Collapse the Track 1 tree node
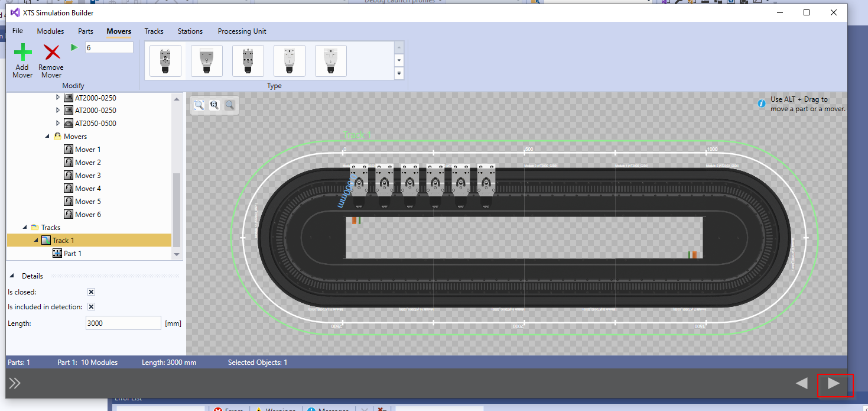868x411 pixels. coord(36,241)
